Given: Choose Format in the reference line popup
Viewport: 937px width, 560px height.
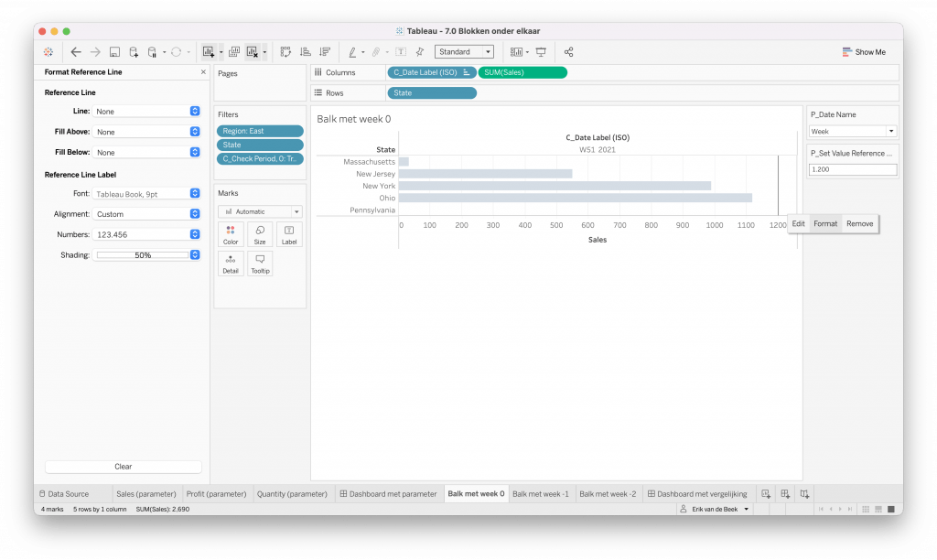Looking at the screenshot, I should pos(825,223).
